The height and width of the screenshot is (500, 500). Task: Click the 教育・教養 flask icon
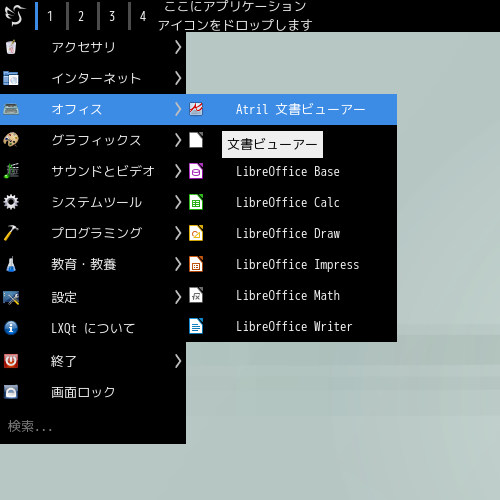click(x=11, y=264)
